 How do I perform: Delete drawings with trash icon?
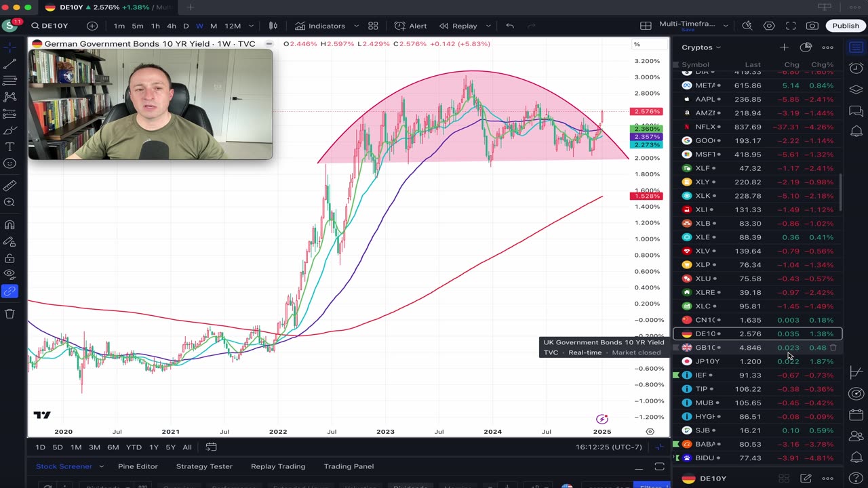(9, 314)
